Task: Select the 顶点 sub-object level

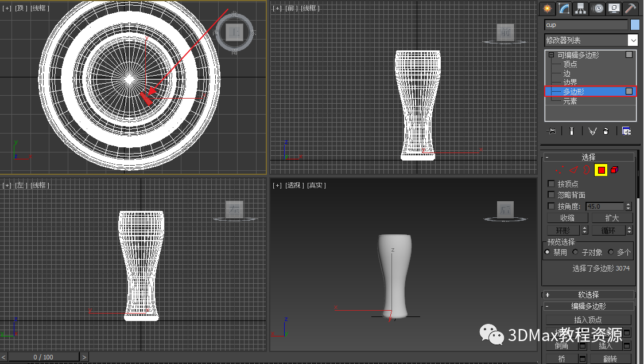Action: click(570, 64)
